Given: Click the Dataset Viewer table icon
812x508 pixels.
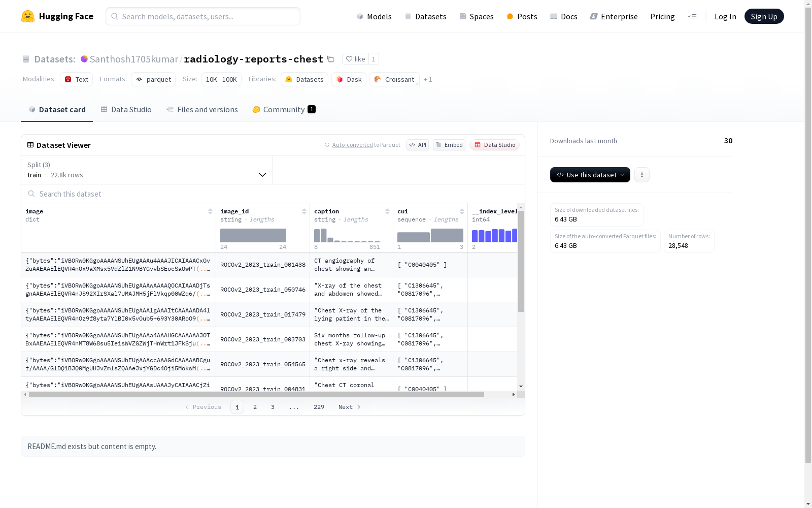Looking at the screenshot, I should (x=30, y=145).
